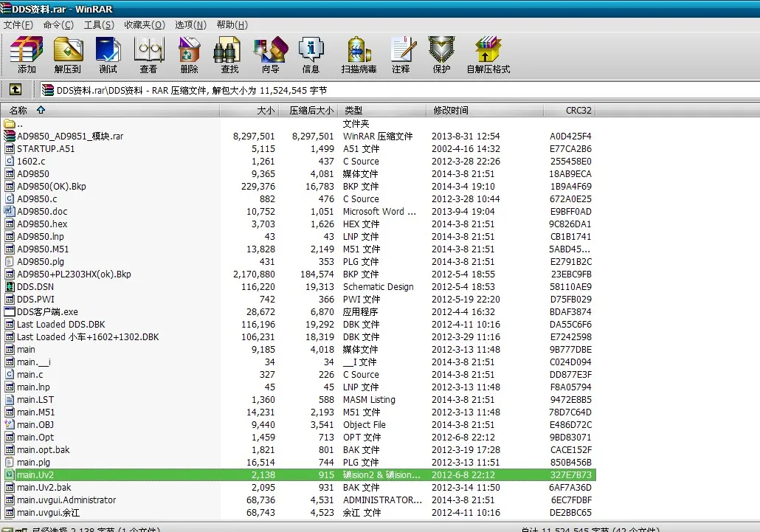Sort by Packed size (压缩后大小) column header
Image resolution: width=760 pixels, height=532 pixels.
click(x=308, y=111)
